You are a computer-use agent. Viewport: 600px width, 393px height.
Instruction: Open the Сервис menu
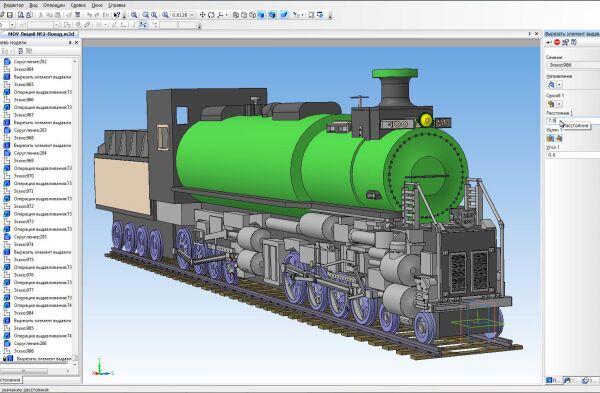tap(78, 5)
